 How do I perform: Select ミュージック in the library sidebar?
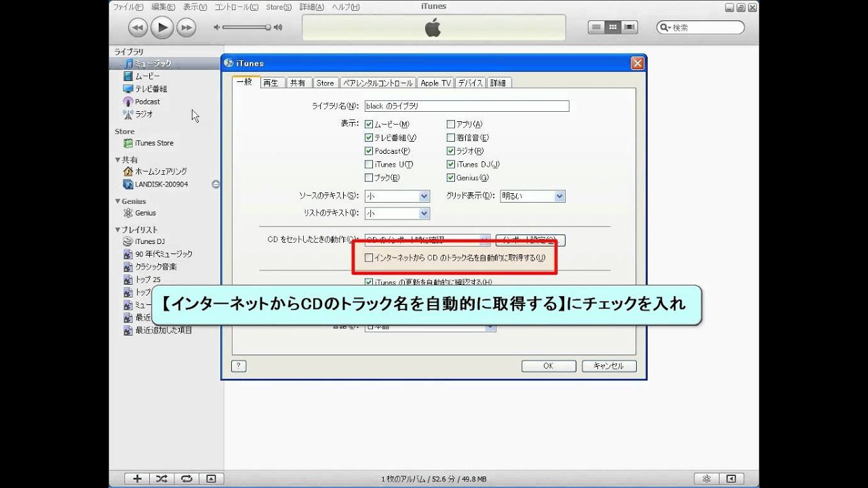tap(153, 63)
